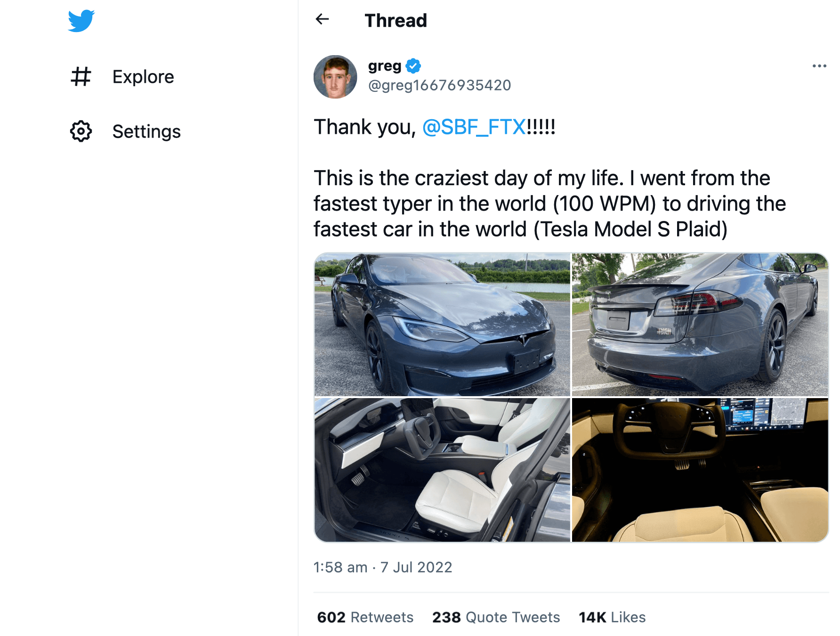View the 602 Retweets list

(365, 617)
